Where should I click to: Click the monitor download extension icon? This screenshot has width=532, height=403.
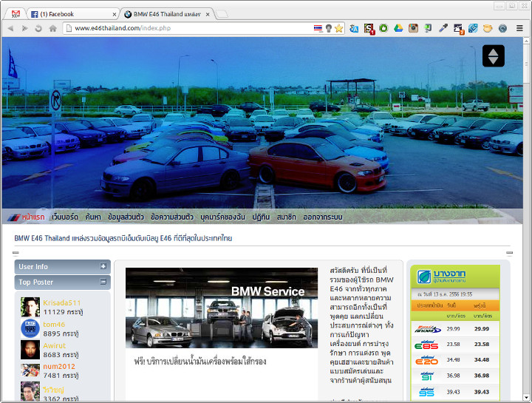[x=428, y=28]
